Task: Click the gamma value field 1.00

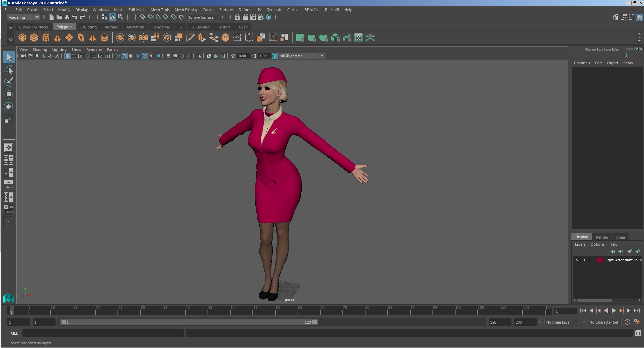Action: pyautogui.click(x=263, y=56)
